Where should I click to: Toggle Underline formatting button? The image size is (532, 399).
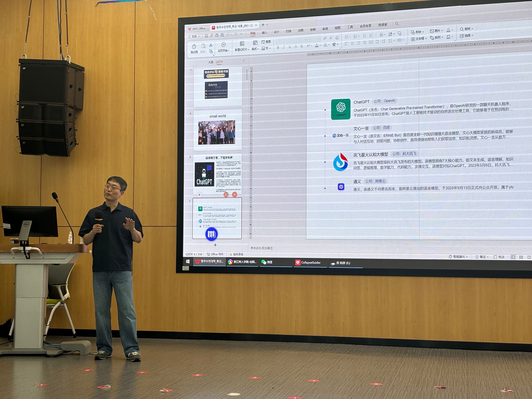point(290,47)
